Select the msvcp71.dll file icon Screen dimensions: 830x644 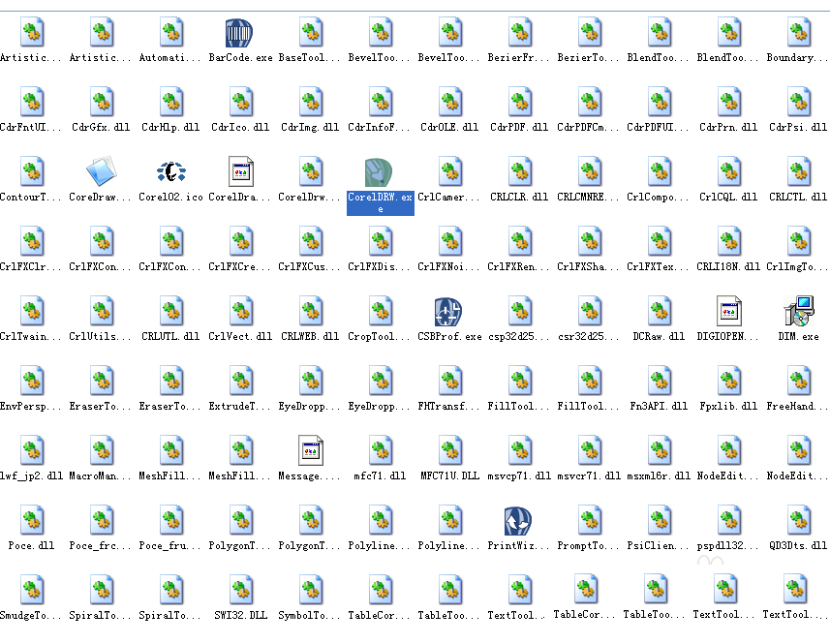coord(520,451)
